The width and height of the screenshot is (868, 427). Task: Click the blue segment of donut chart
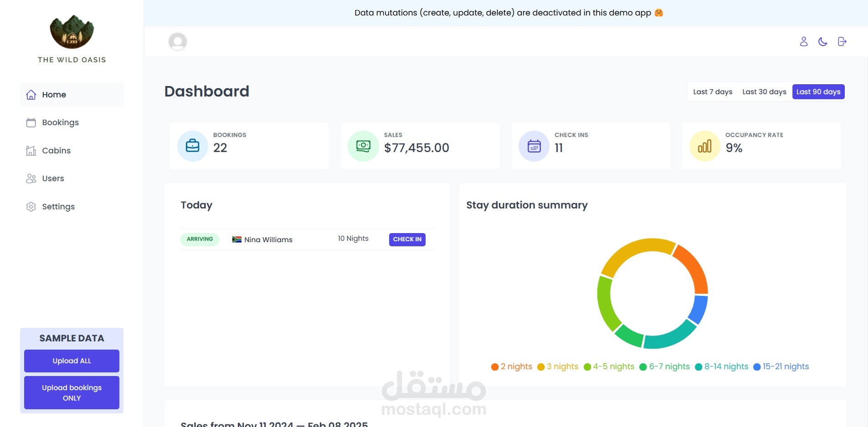pos(699,310)
